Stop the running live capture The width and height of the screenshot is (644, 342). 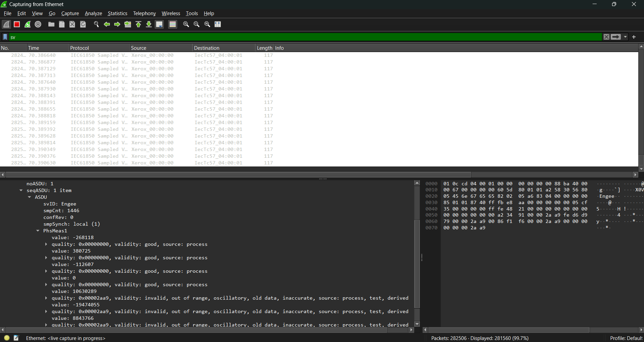click(x=16, y=24)
